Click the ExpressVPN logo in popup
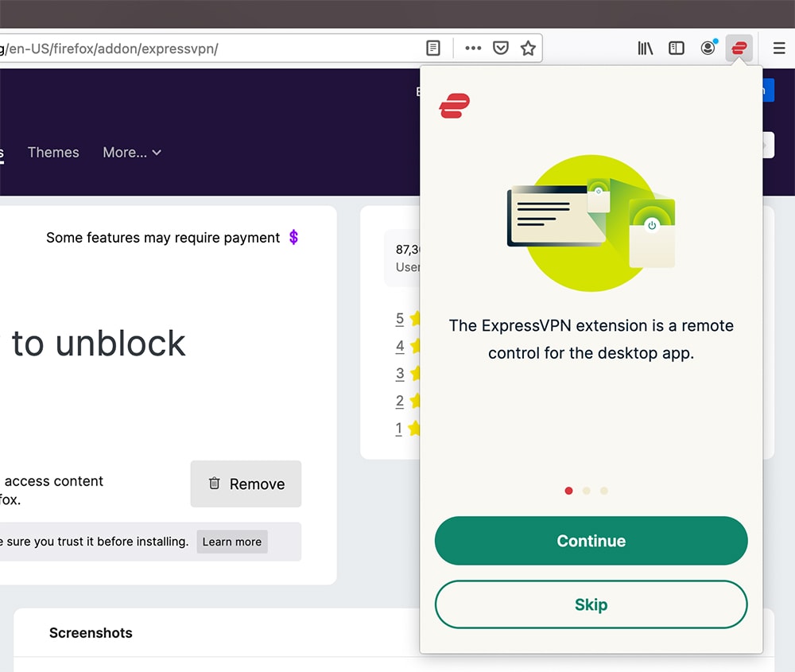 tap(454, 106)
